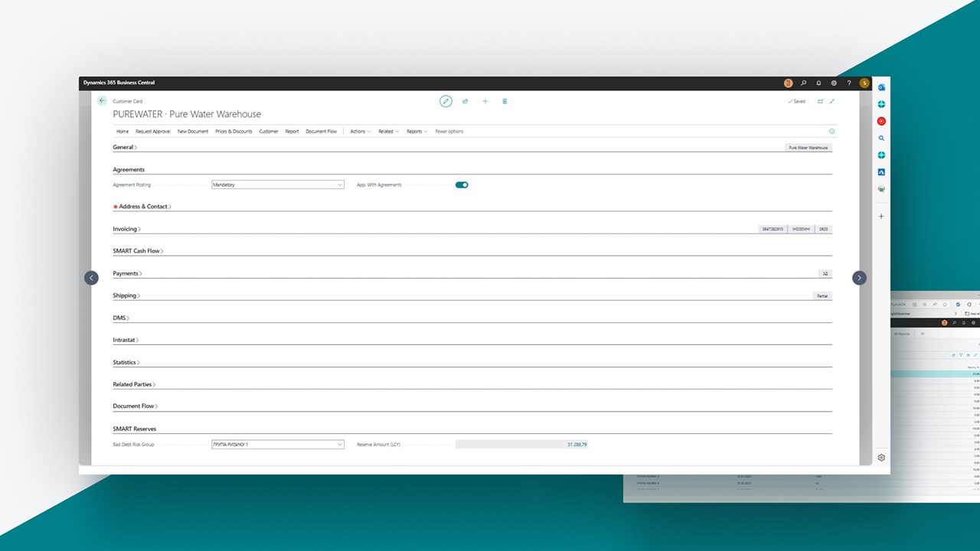Screen dimensions: 980x551
Task: Click the pencil edit icon on the card
Action: coord(446,101)
